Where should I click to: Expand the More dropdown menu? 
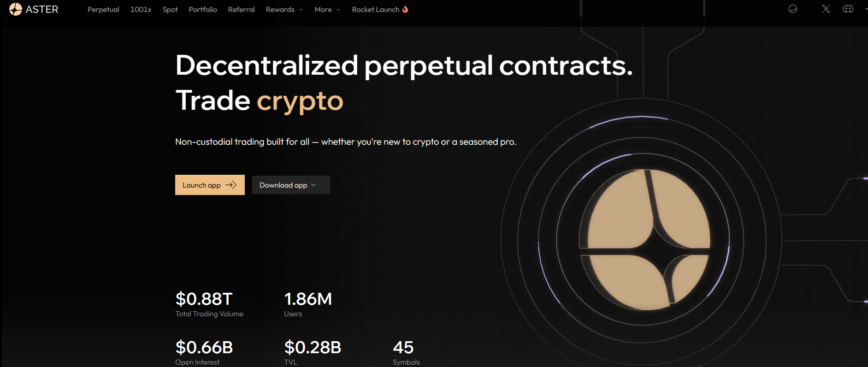(x=327, y=10)
